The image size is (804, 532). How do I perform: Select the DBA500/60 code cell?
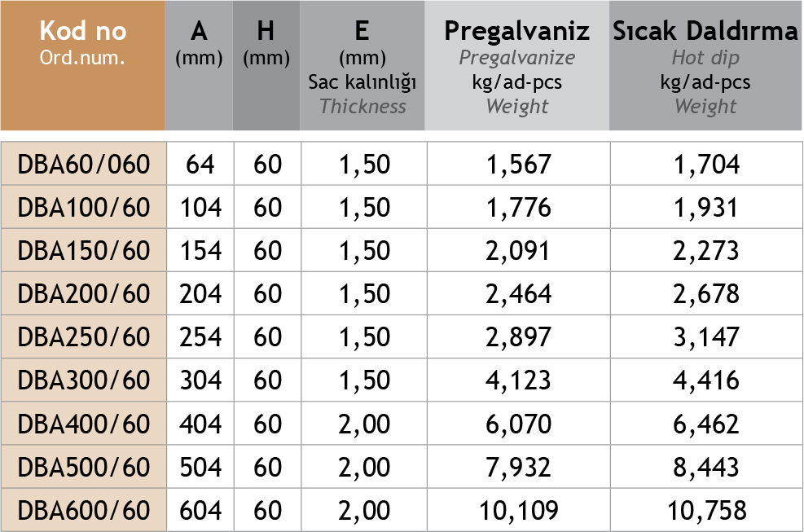[84, 467]
